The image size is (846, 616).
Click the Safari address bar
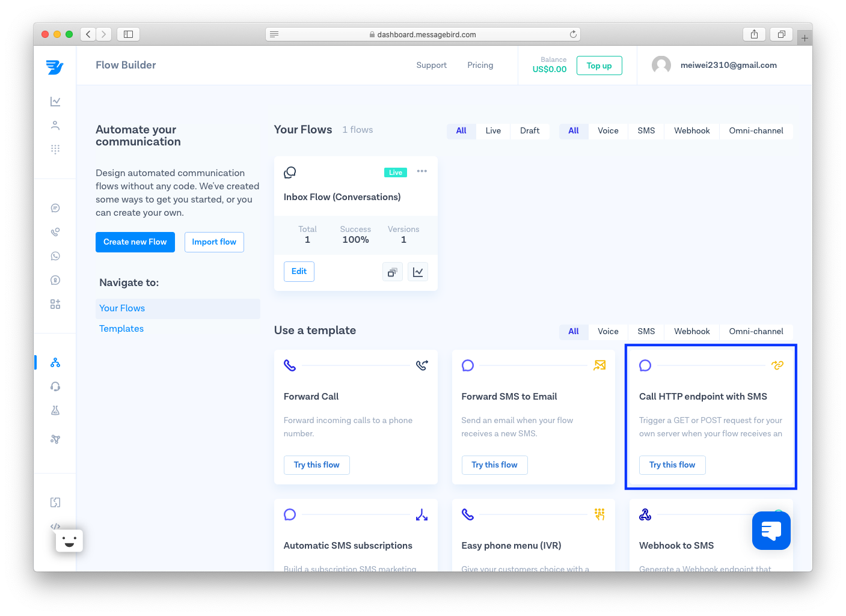click(423, 34)
